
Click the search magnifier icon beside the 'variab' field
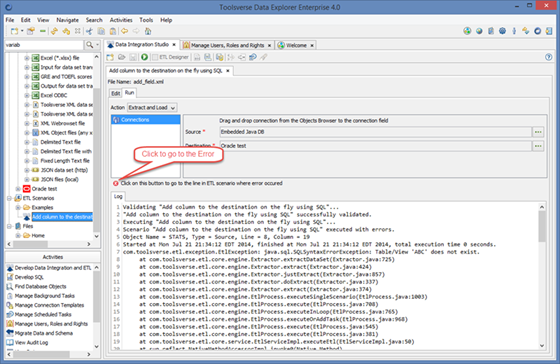(x=89, y=45)
